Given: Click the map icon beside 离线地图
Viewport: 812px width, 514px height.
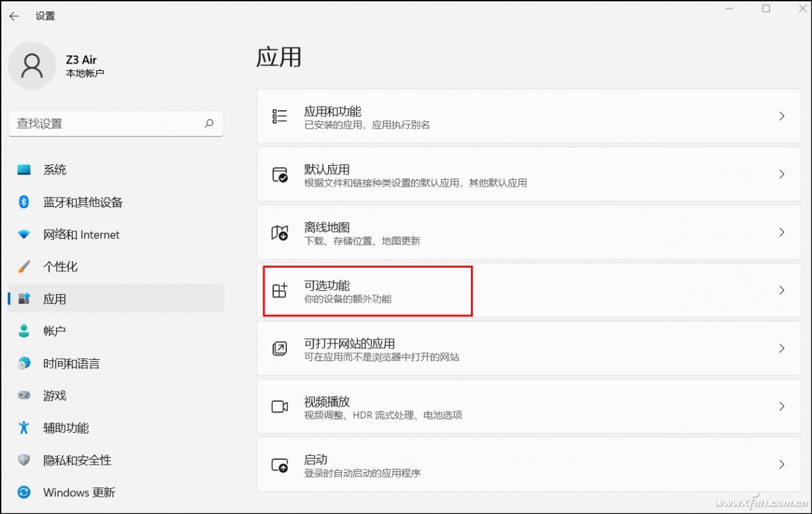Looking at the screenshot, I should pos(279,233).
